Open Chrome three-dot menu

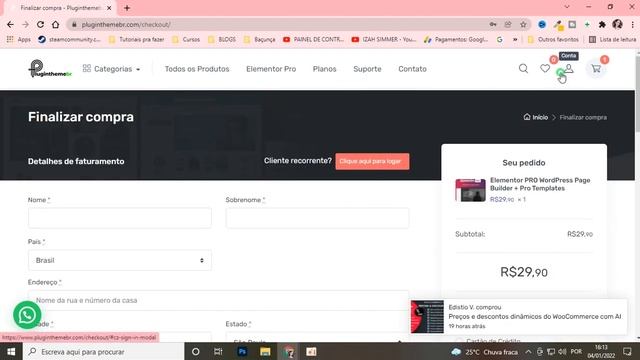tap(632, 24)
